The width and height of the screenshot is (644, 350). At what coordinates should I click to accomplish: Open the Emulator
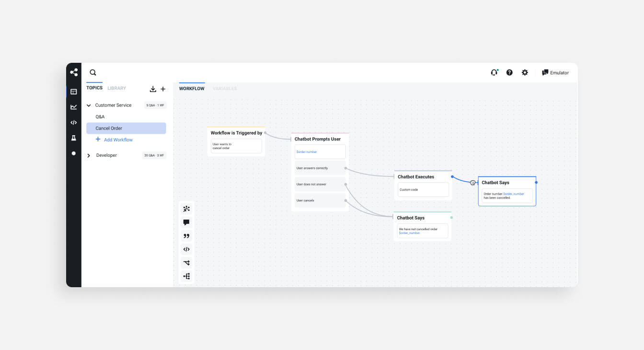tap(555, 73)
